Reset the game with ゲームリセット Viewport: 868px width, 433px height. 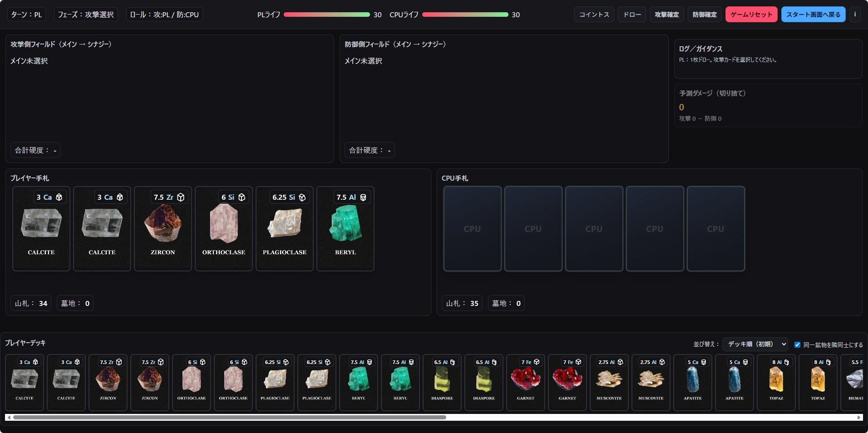(751, 15)
